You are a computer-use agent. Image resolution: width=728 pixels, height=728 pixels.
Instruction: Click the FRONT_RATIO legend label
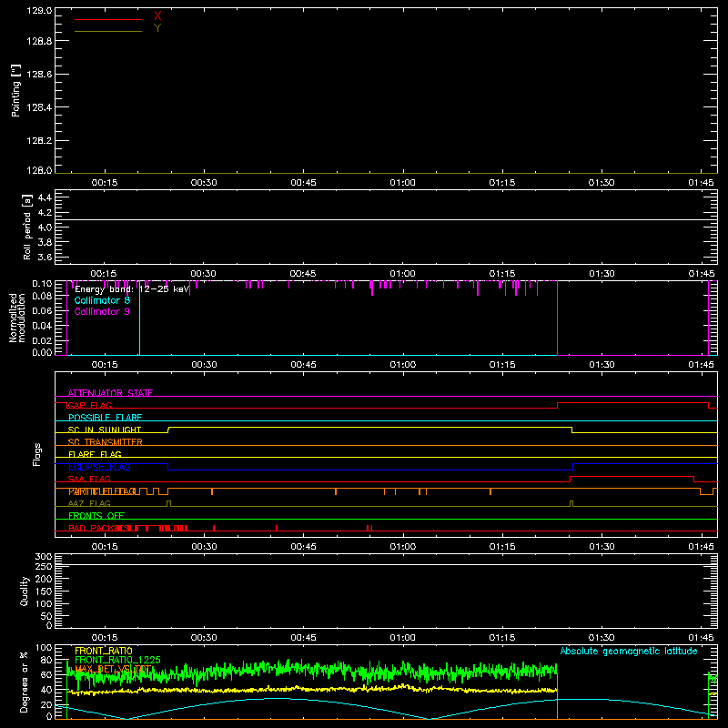pyautogui.click(x=104, y=651)
